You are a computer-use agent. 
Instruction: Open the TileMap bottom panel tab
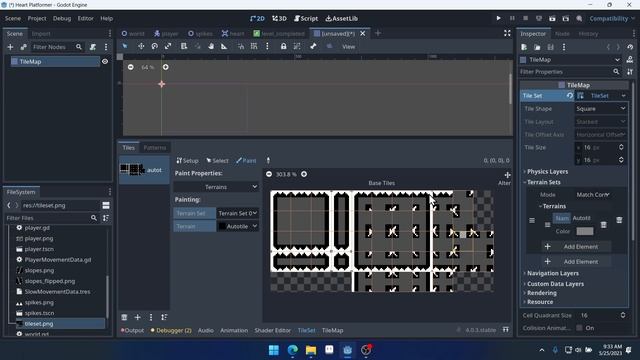332,330
